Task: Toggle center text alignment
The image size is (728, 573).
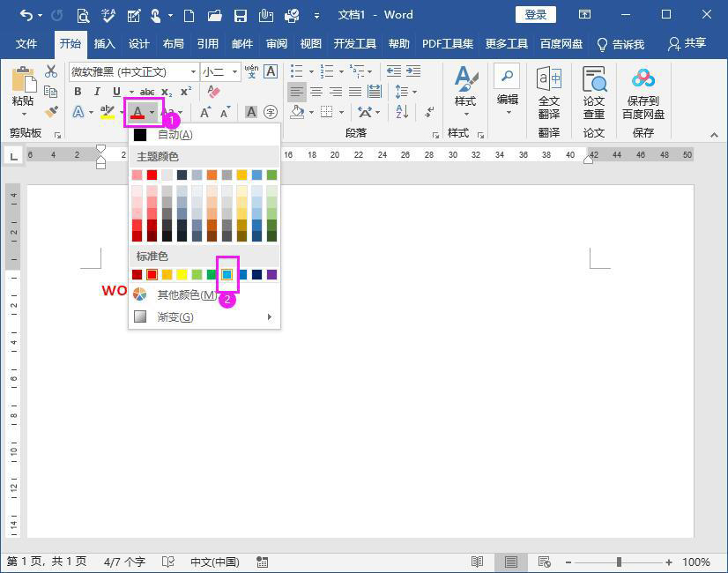Action: (x=316, y=92)
